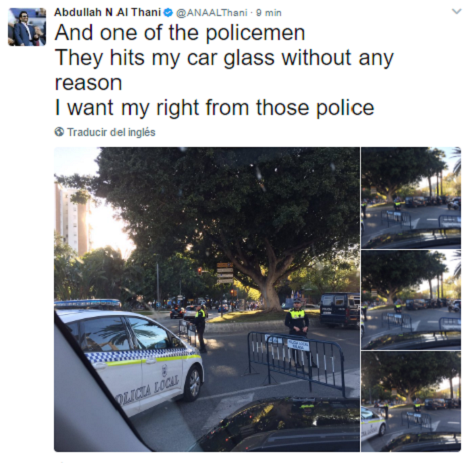470x463 pixels.
Task: Open the tweet author's profile avatar
Action: pyautogui.click(x=27, y=27)
